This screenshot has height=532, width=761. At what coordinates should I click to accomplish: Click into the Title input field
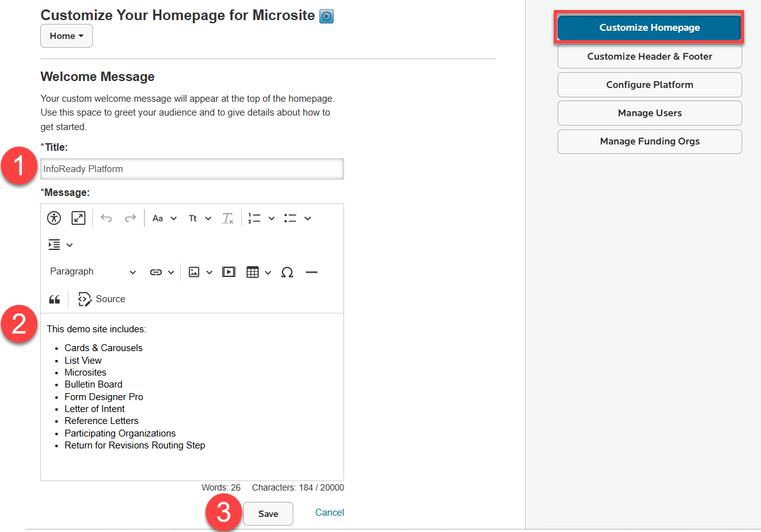[x=192, y=169]
